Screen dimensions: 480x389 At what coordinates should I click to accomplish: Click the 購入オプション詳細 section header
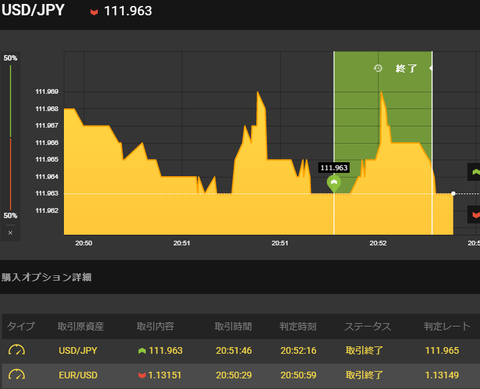point(46,277)
